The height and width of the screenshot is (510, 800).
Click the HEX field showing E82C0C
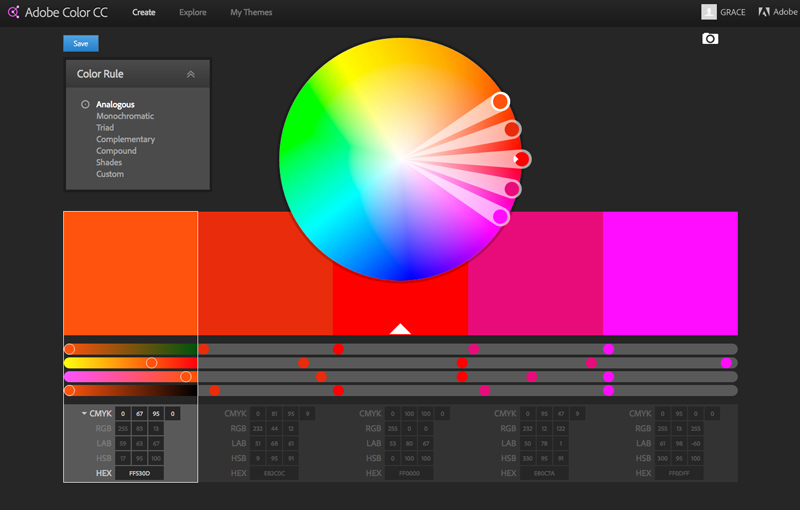coord(274,473)
